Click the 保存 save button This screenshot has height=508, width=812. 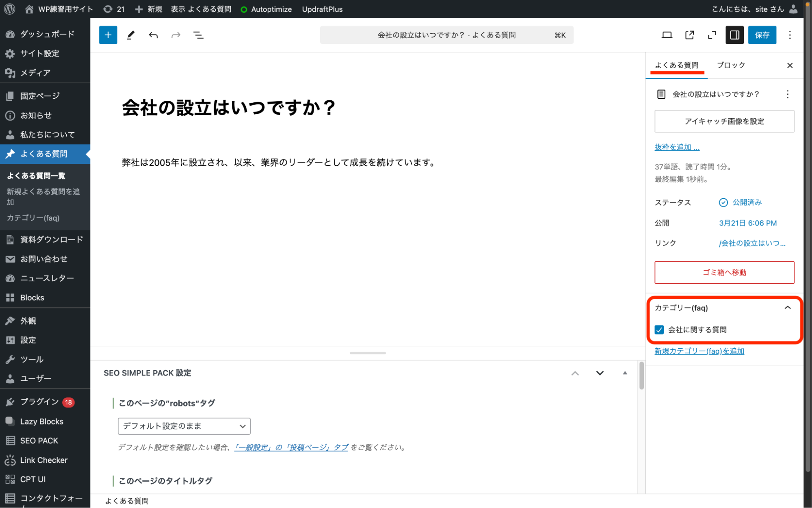coord(762,35)
